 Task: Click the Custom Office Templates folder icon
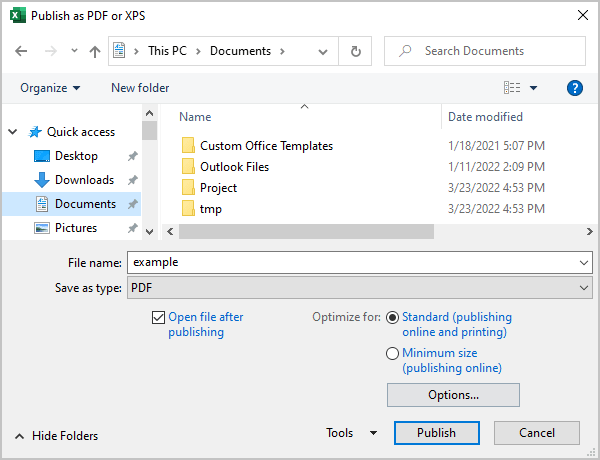point(188,145)
